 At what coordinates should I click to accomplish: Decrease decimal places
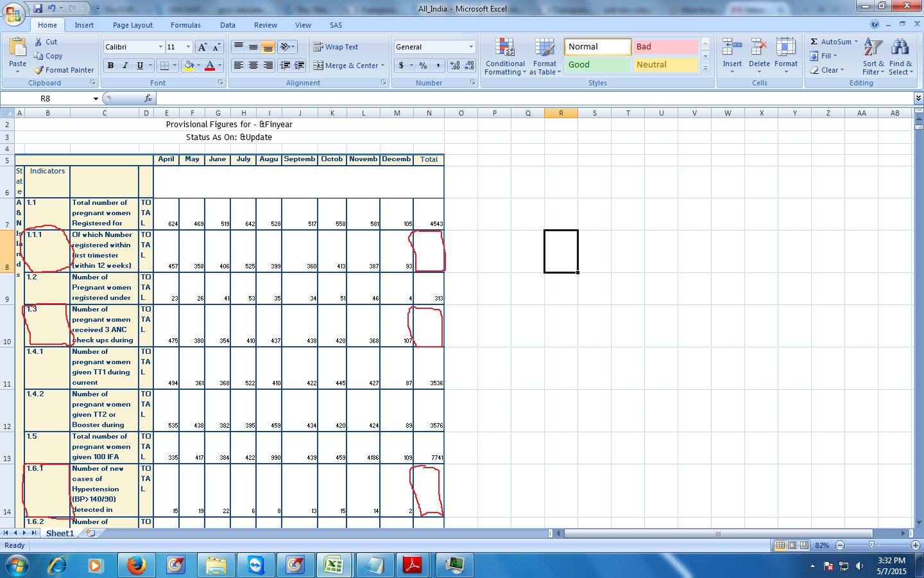click(x=469, y=66)
